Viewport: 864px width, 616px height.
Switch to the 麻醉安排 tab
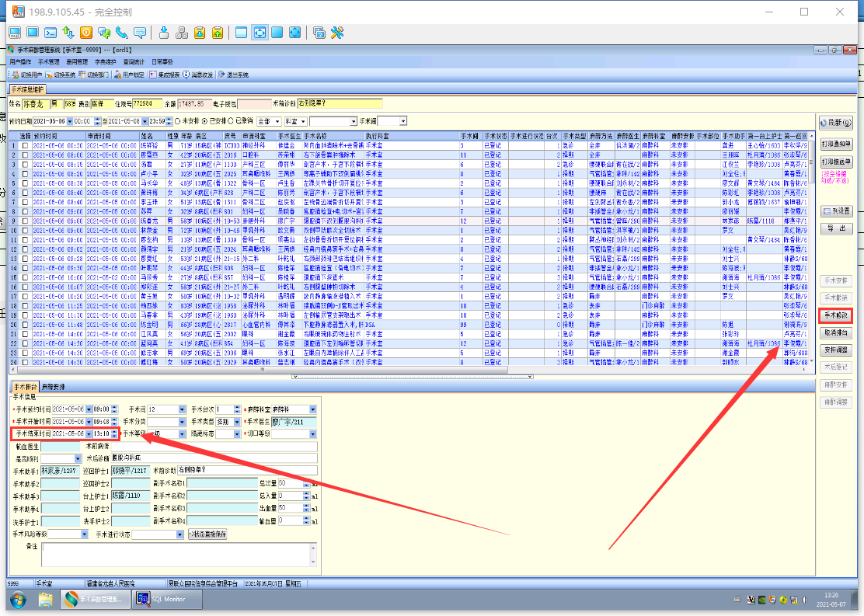point(54,386)
